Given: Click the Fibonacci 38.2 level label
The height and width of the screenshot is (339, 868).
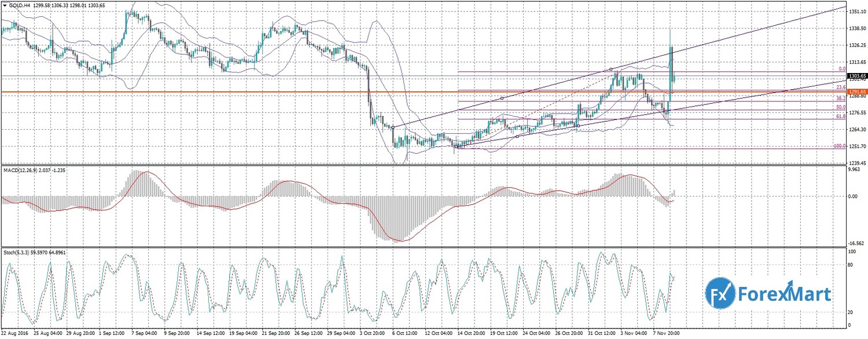Looking at the screenshot, I should tap(841, 99).
